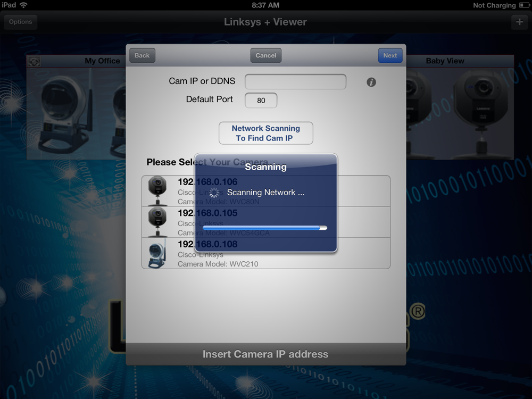Viewport: 532px width, 399px height.
Task: Tap the 'Scanning Network ...' message
Action: coord(265,193)
